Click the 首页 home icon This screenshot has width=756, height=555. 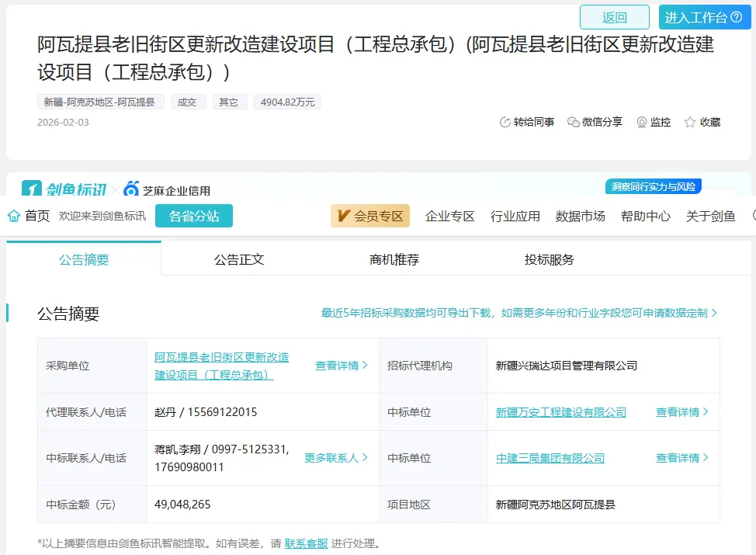point(14,216)
